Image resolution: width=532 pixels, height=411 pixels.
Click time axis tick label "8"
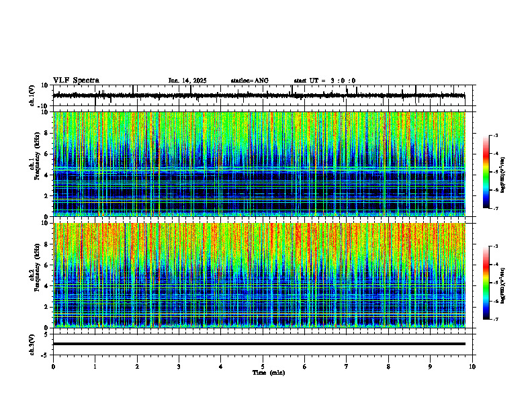point(388,367)
